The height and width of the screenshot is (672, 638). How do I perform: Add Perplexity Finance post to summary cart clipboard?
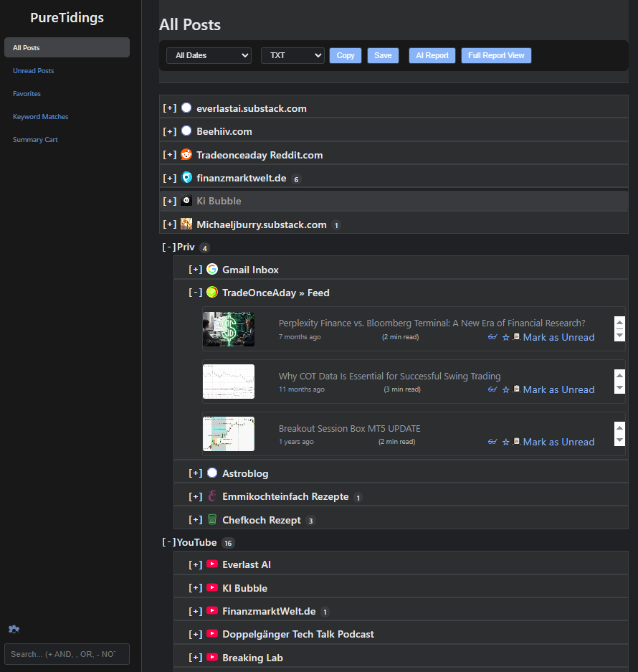(x=517, y=337)
